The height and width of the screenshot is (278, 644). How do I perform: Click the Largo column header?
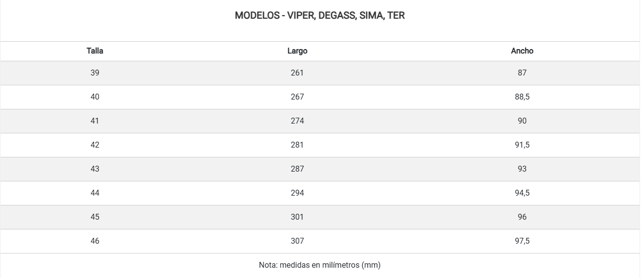pos(297,51)
